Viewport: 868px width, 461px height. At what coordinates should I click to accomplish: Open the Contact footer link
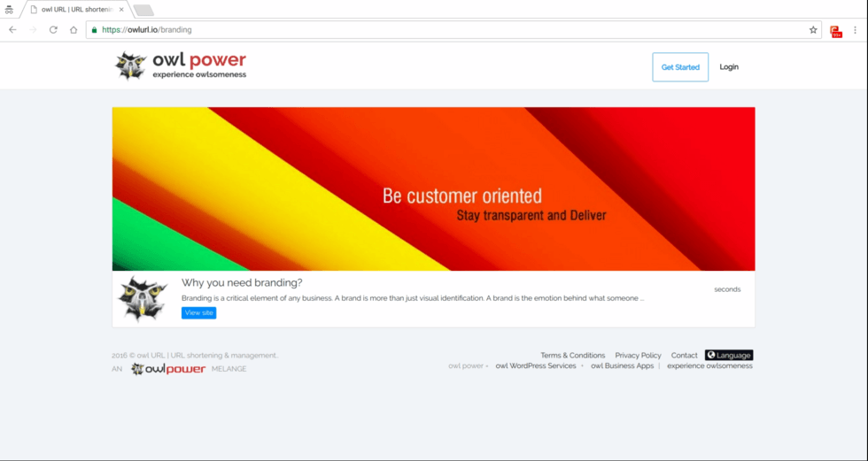coord(684,356)
